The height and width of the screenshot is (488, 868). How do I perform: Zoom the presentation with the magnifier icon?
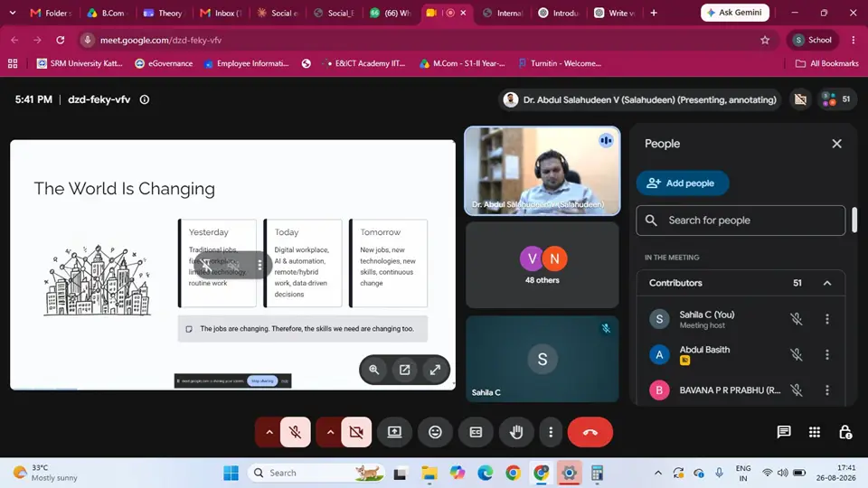pyautogui.click(x=374, y=370)
